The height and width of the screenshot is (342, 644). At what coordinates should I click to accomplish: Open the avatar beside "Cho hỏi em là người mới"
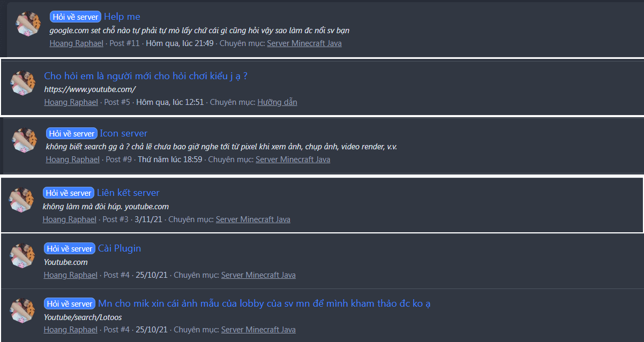23,82
